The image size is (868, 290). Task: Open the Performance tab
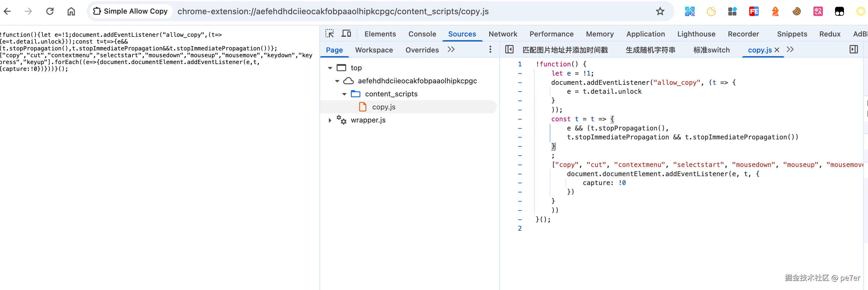(x=551, y=34)
